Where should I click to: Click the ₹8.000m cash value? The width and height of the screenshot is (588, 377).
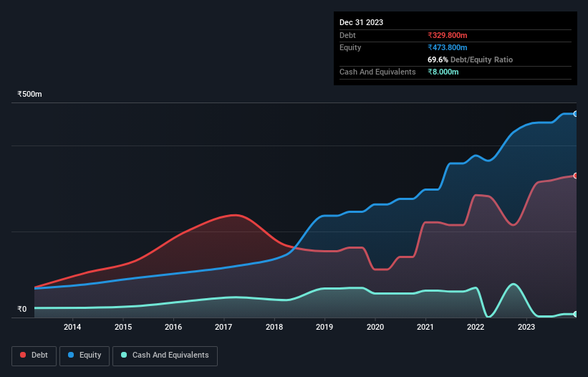pyautogui.click(x=443, y=72)
